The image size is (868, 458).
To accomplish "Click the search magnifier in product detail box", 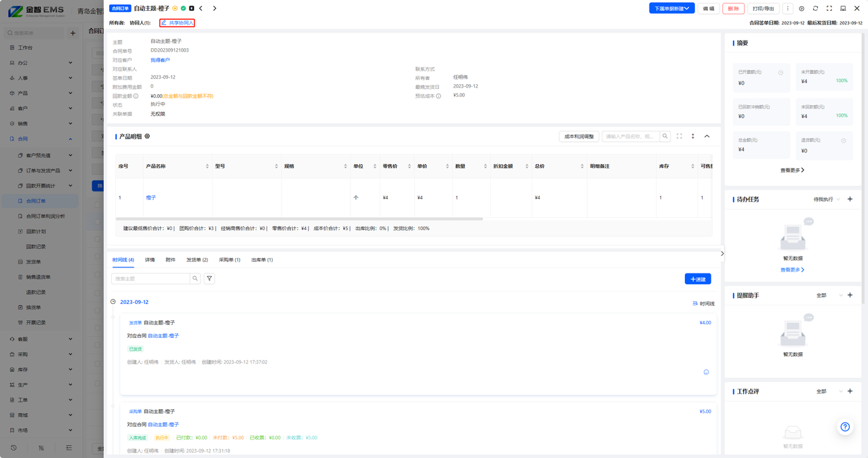I will [665, 136].
